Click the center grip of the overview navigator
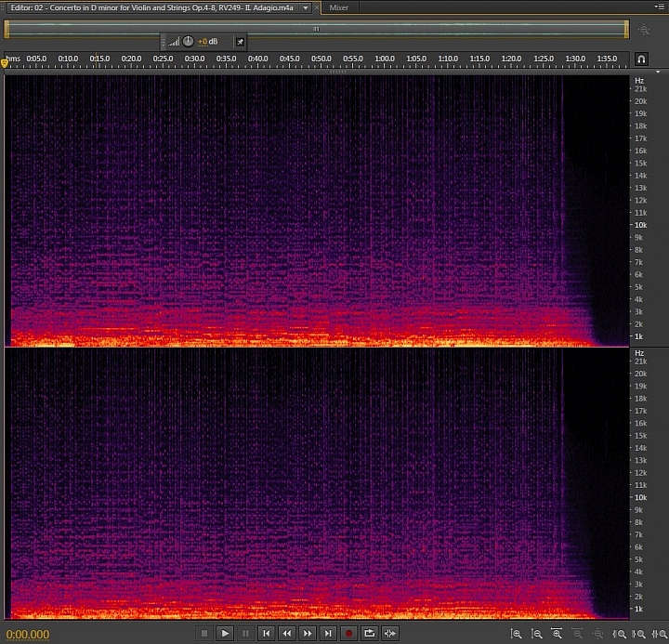The height and width of the screenshot is (644, 669). tap(317, 29)
